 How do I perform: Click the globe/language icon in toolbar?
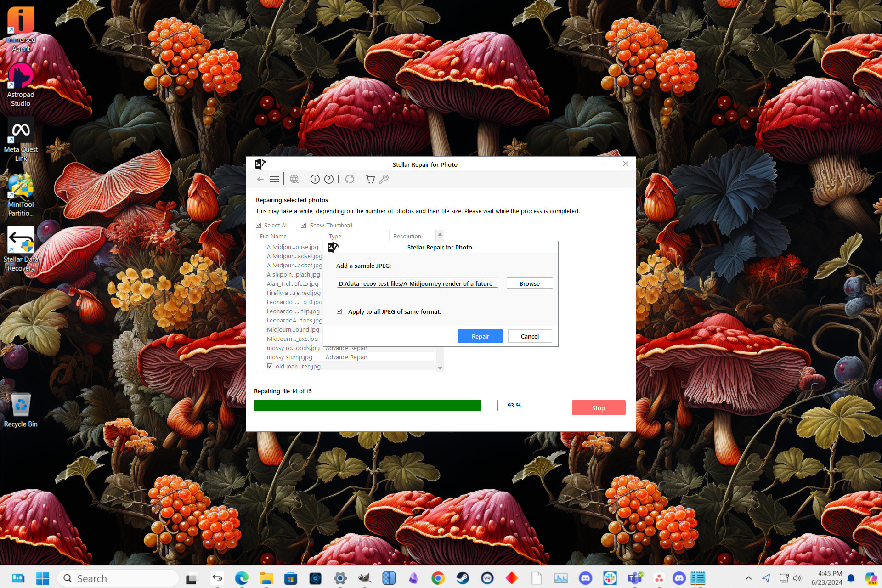point(294,179)
